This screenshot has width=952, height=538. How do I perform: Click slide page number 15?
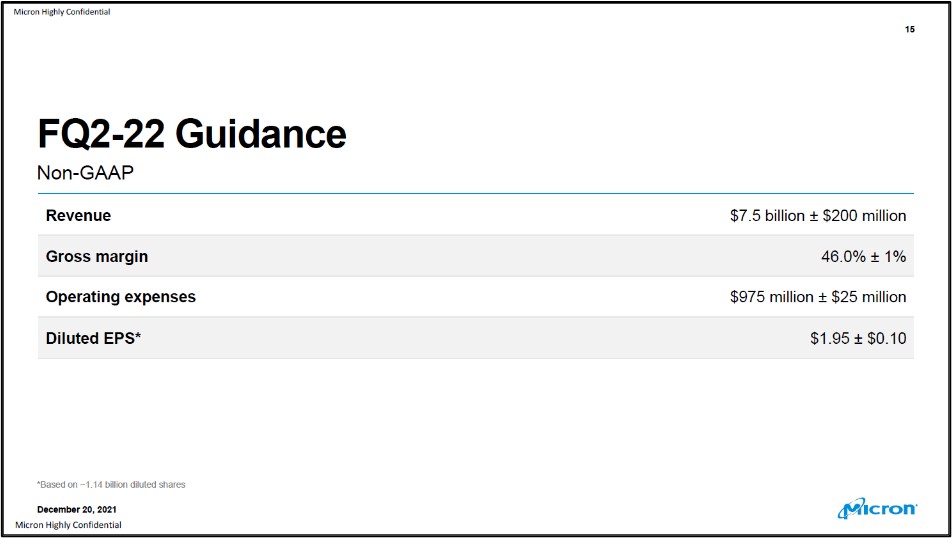pyautogui.click(x=909, y=30)
